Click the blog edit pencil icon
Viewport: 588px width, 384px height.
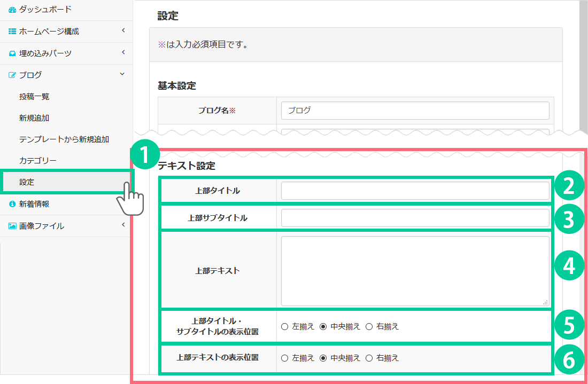[12, 75]
